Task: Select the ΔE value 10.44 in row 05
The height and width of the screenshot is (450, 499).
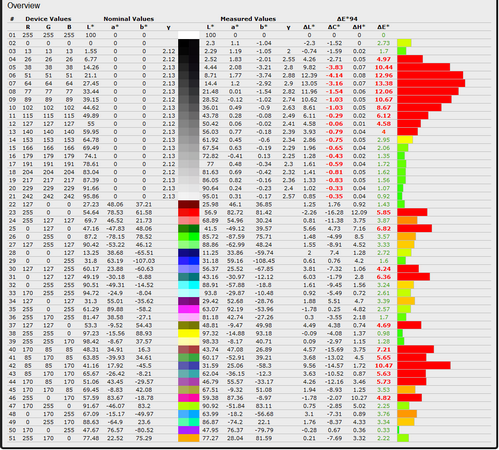Action: point(384,67)
